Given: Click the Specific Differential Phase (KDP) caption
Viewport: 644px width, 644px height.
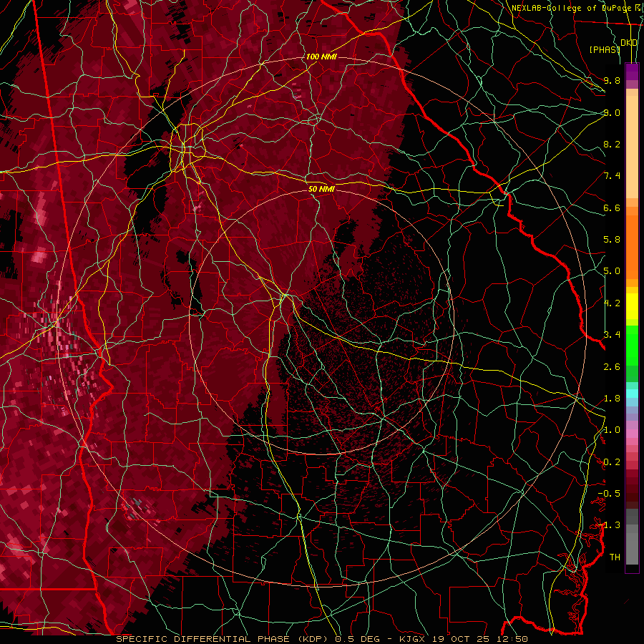Looking at the screenshot, I should [x=223, y=639].
